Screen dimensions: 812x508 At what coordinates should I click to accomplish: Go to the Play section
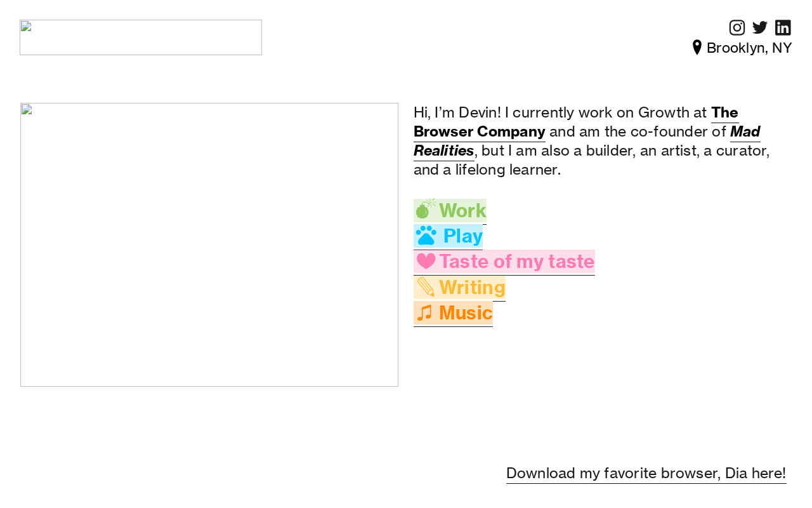(x=463, y=236)
